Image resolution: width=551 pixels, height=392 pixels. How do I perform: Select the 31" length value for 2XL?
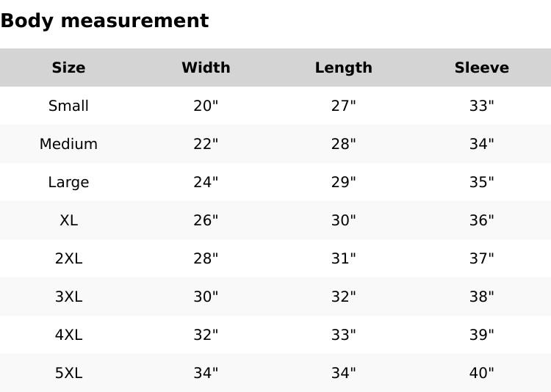343,258
